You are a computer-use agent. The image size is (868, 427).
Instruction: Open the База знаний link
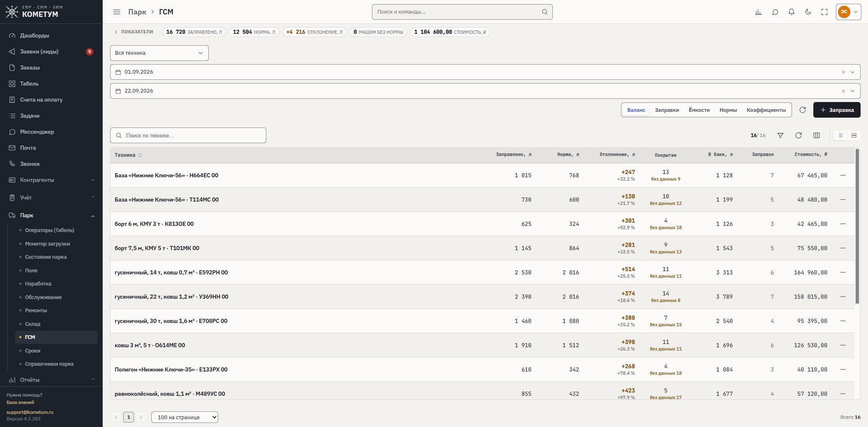[x=20, y=402]
